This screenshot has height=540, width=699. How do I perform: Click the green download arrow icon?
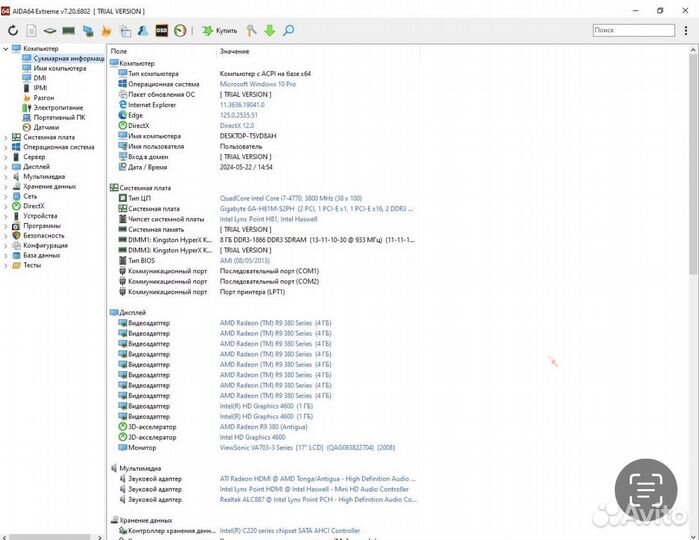coord(270,30)
